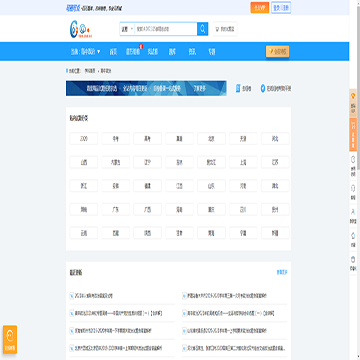
Task: Select 山西 region filter
Action: click(84, 162)
